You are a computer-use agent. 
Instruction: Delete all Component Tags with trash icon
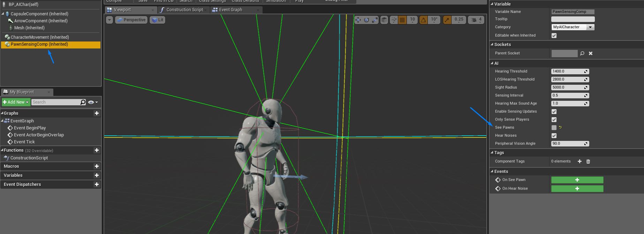coord(588,161)
